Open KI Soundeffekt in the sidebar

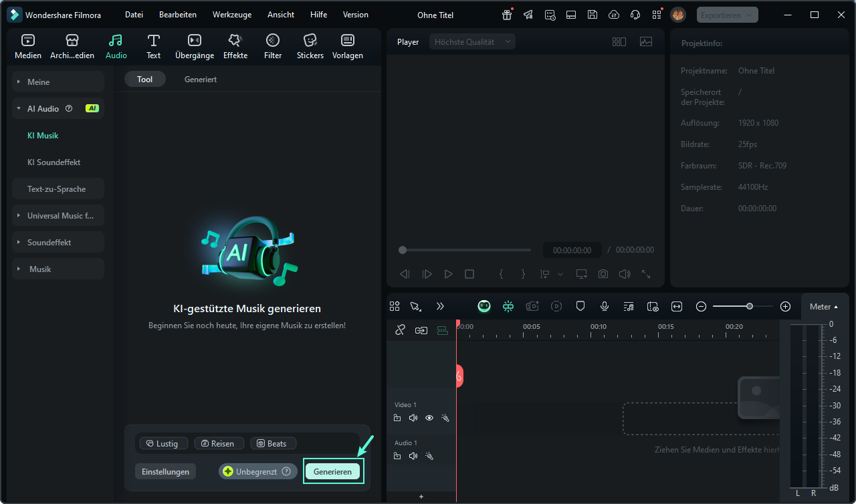pyautogui.click(x=54, y=162)
